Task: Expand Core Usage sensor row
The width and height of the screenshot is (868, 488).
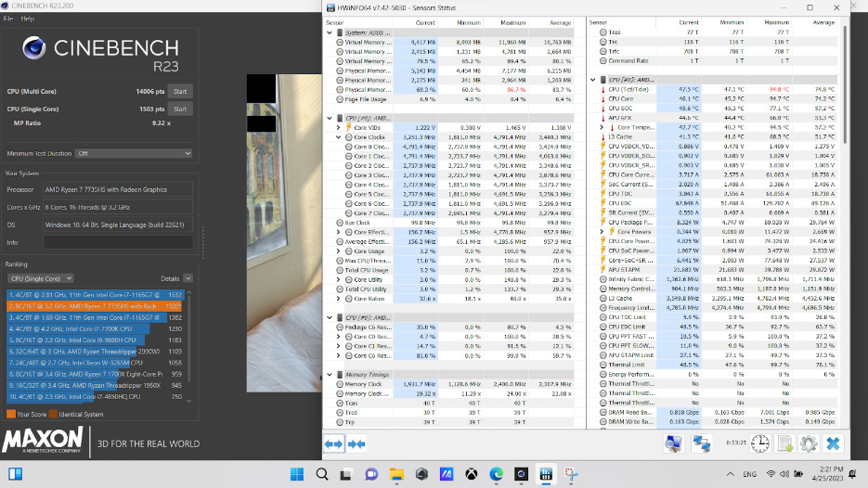Action: (x=338, y=251)
